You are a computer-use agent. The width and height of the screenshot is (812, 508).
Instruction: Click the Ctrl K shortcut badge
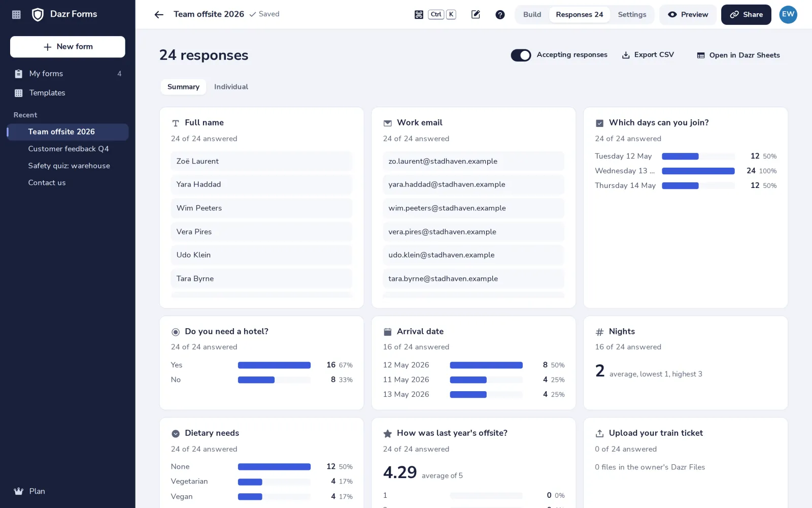coord(442,15)
